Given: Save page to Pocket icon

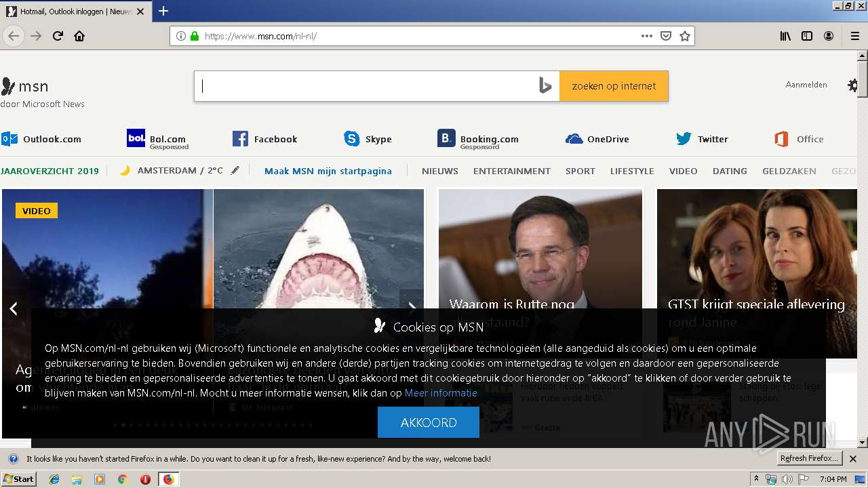Looking at the screenshot, I should click(x=666, y=36).
